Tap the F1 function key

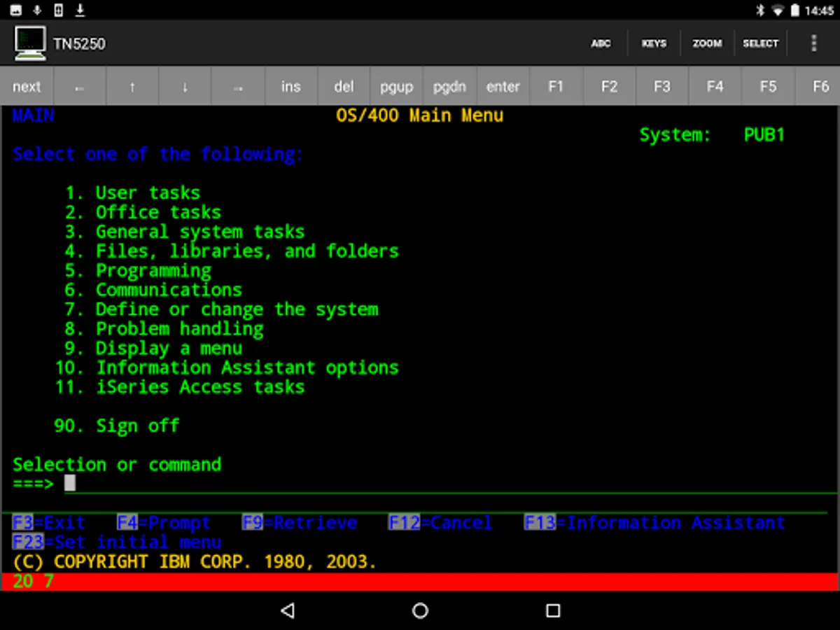point(556,87)
